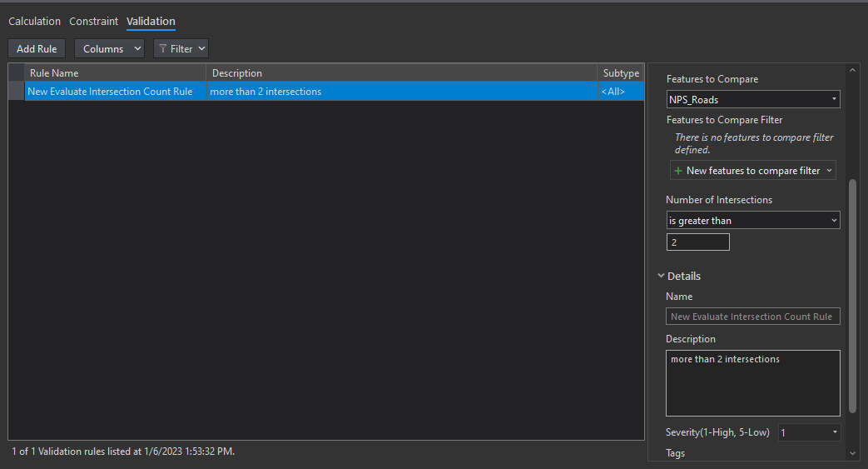Open the Features to Compare NPS_Roads dropdown
This screenshot has height=469, width=868.
[x=753, y=100]
